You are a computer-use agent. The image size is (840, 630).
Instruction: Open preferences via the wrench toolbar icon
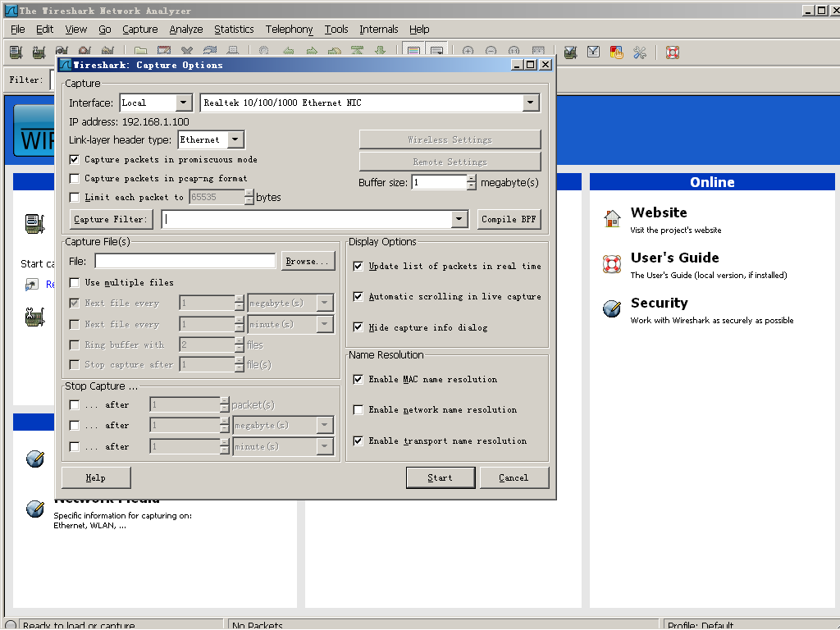(x=640, y=52)
